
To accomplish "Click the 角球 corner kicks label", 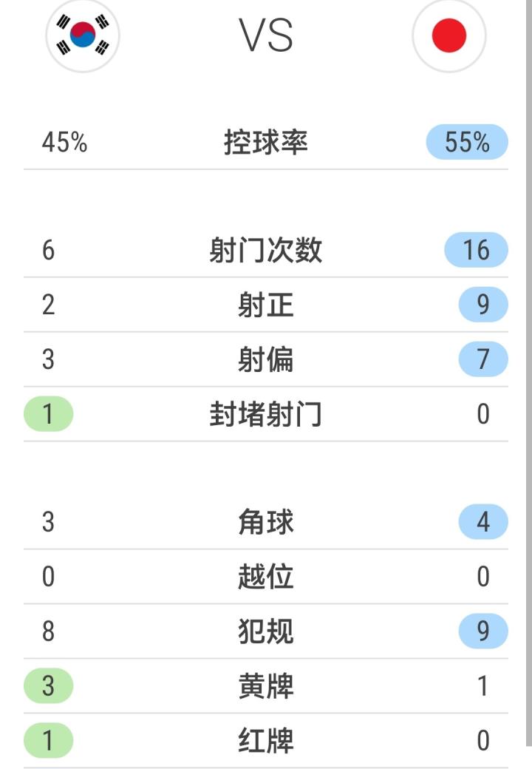I will (x=266, y=523).
